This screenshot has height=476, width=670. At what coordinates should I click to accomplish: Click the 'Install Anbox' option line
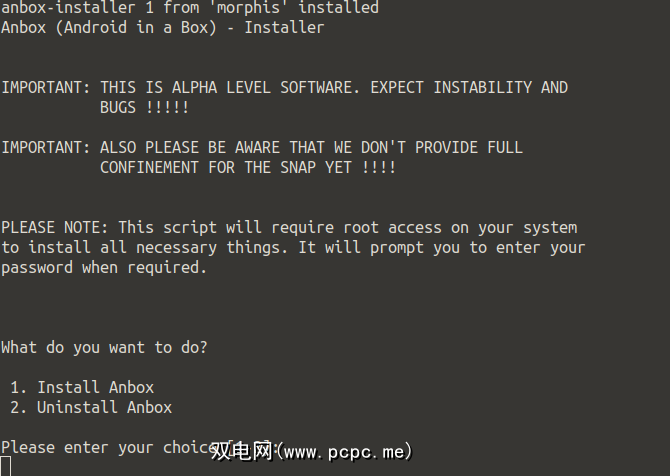coord(95,387)
